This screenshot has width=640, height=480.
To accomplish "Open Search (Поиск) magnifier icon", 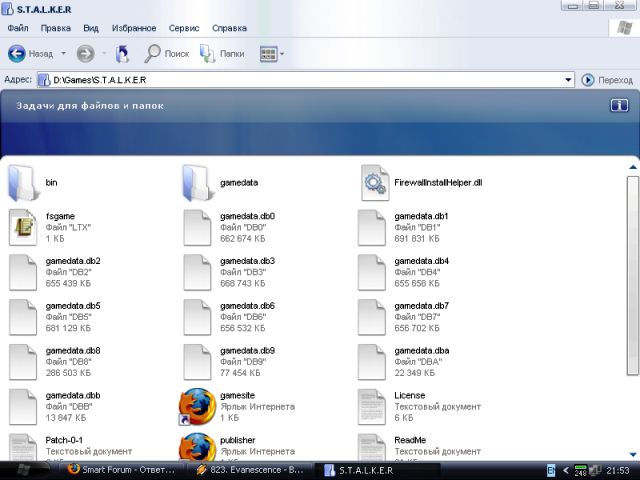I will pos(152,53).
